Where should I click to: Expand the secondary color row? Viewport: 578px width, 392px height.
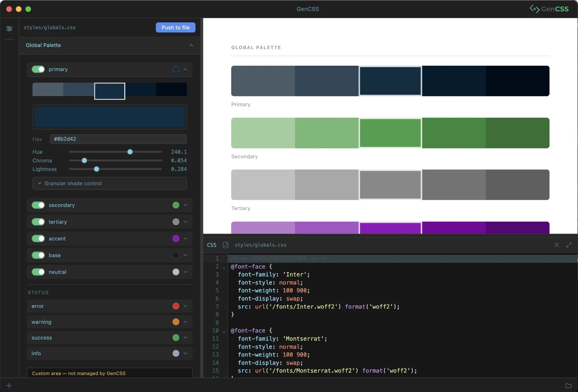[x=186, y=205]
